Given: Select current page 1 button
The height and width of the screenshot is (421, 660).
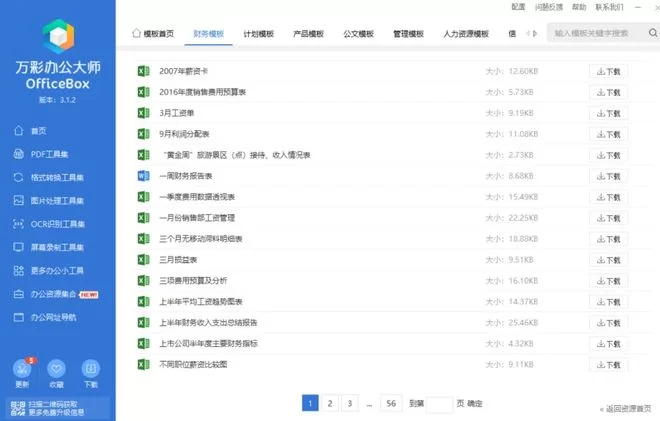Looking at the screenshot, I should (x=310, y=403).
